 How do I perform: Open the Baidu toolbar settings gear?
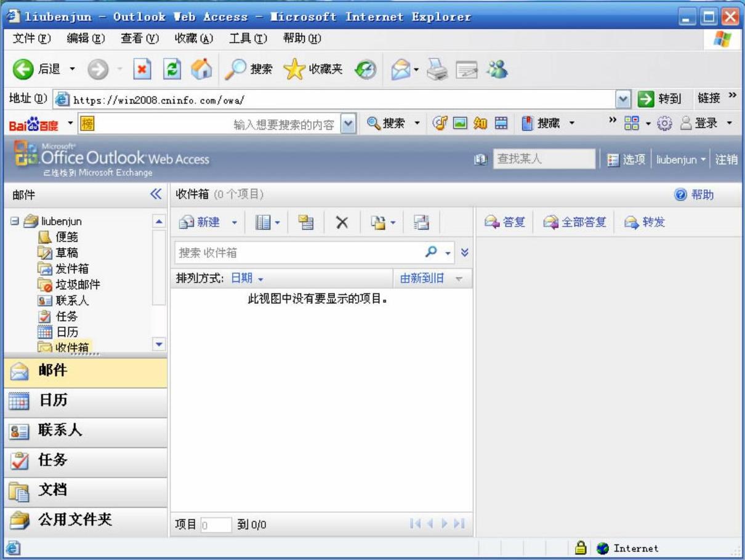pos(664,124)
